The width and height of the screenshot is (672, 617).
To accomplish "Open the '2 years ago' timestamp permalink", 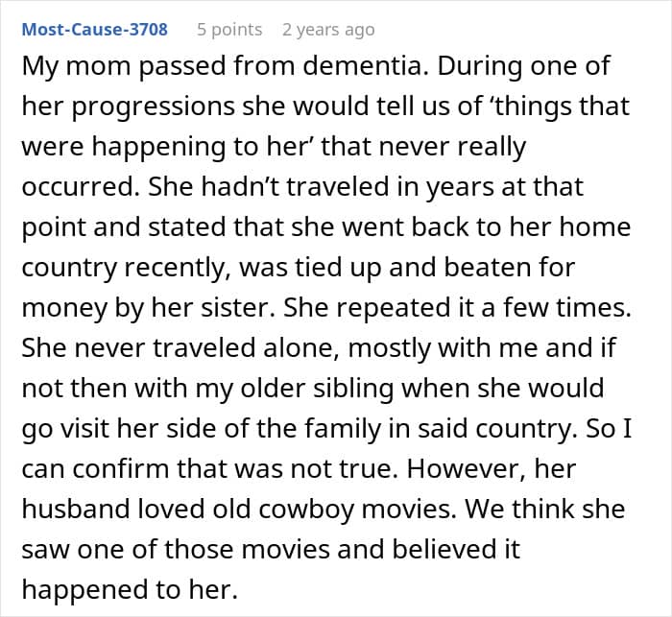I will coord(328,30).
